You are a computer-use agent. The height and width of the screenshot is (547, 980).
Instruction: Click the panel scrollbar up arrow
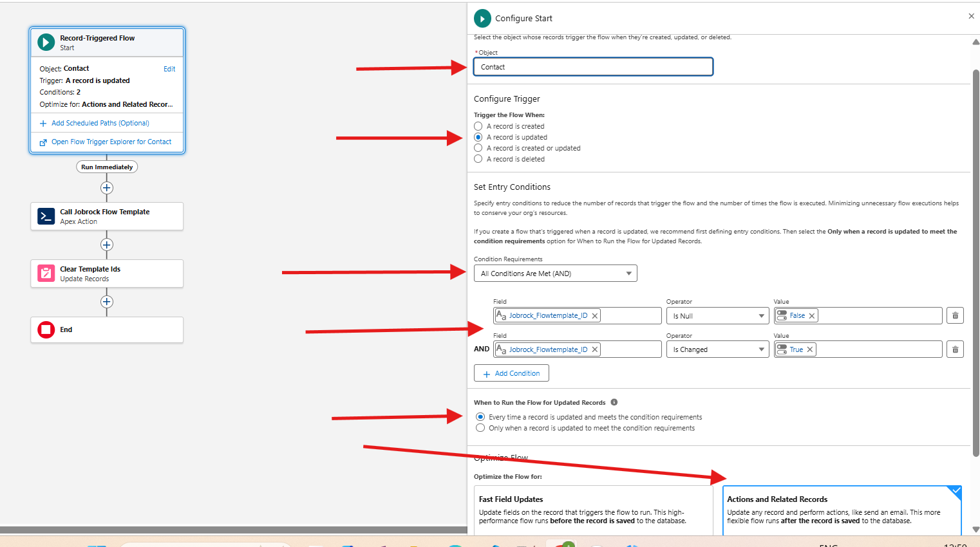point(975,42)
